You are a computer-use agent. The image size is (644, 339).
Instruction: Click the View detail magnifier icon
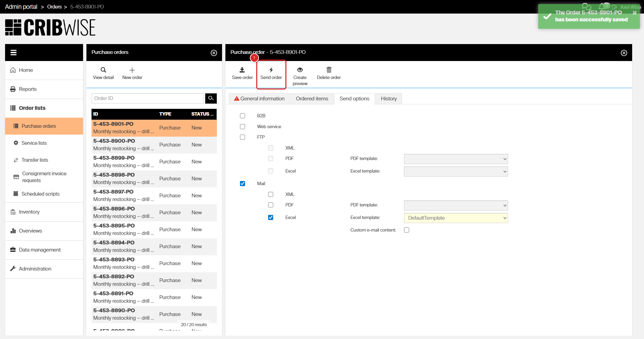point(103,70)
